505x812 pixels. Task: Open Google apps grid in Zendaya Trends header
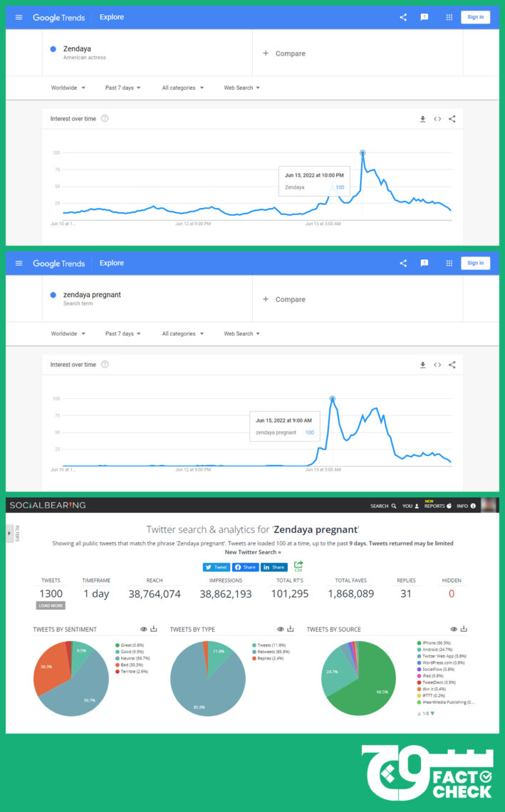449,17
